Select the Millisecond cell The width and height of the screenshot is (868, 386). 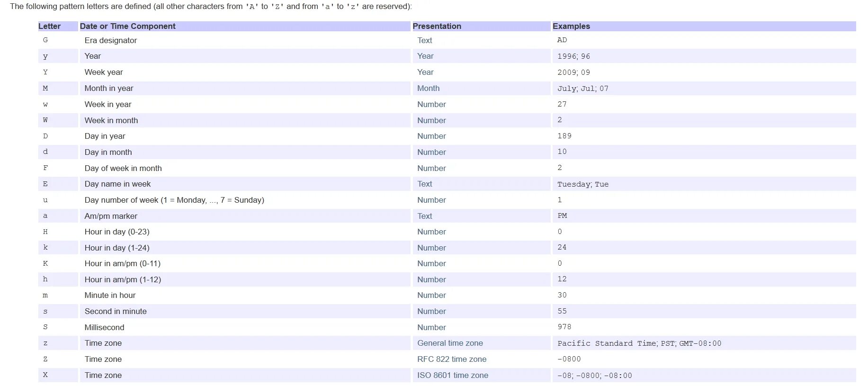point(245,327)
